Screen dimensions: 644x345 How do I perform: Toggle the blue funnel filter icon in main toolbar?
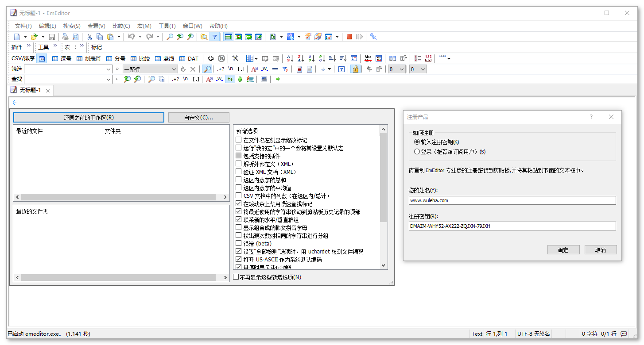214,37
